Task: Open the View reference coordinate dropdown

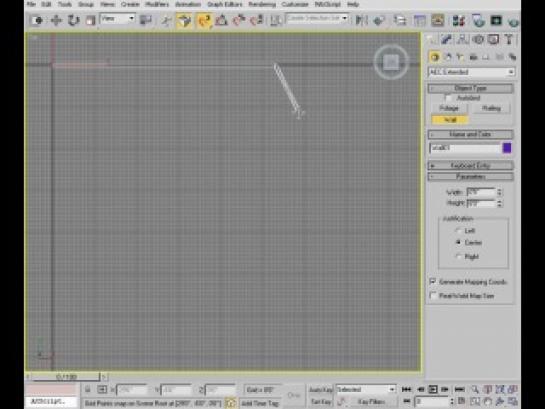Action: coord(117,19)
